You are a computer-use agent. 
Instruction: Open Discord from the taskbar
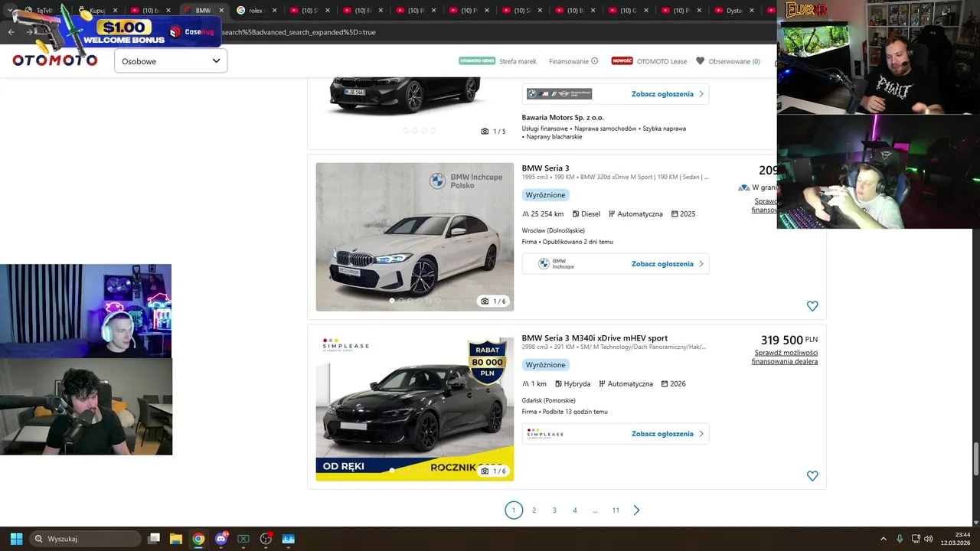click(221, 539)
